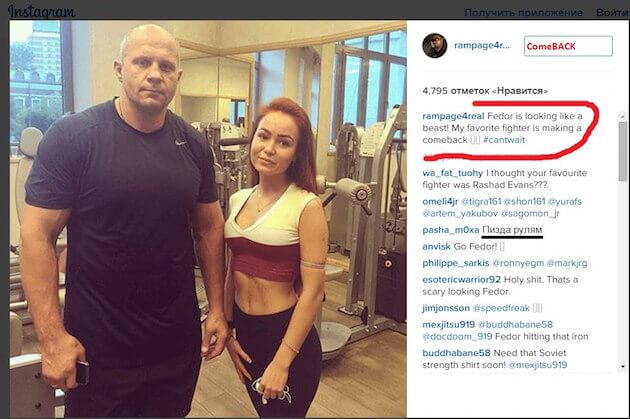This screenshot has width=630, height=419.
Task: Open esotericwarrior92 profile link
Action: tap(461, 280)
